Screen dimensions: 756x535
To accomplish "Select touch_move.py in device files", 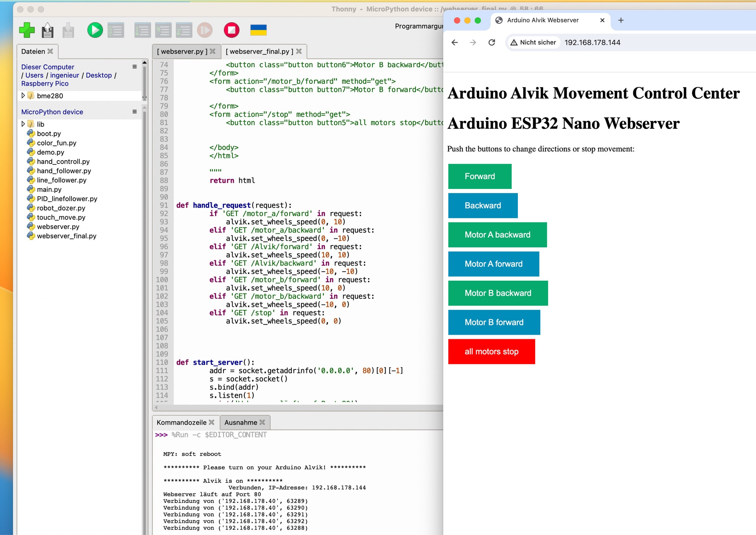I will (x=61, y=217).
